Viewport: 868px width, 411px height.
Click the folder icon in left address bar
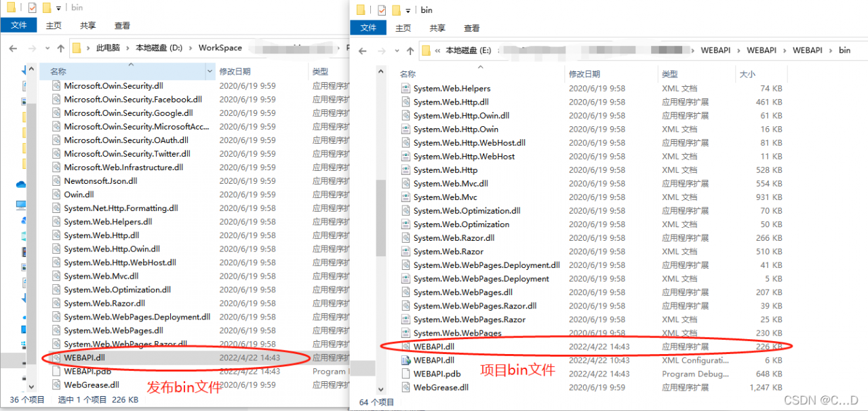(77, 48)
